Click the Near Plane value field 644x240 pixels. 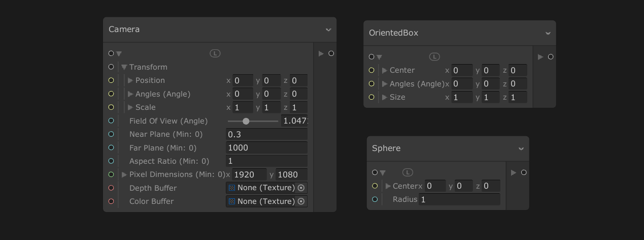[x=266, y=134]
